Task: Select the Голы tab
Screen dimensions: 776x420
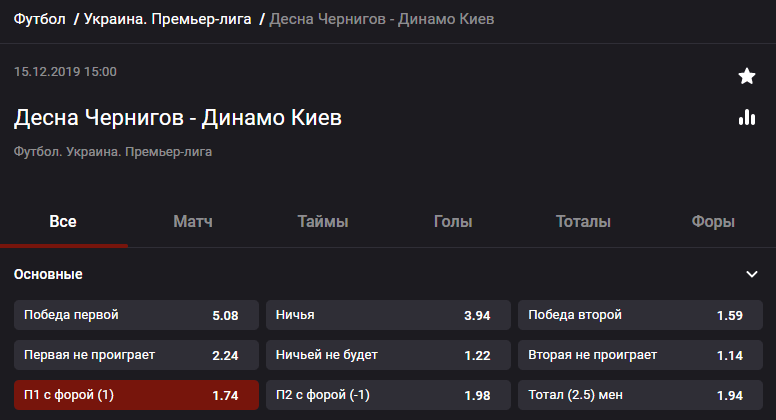Action: pyautogui.click(x=453, y=221)
